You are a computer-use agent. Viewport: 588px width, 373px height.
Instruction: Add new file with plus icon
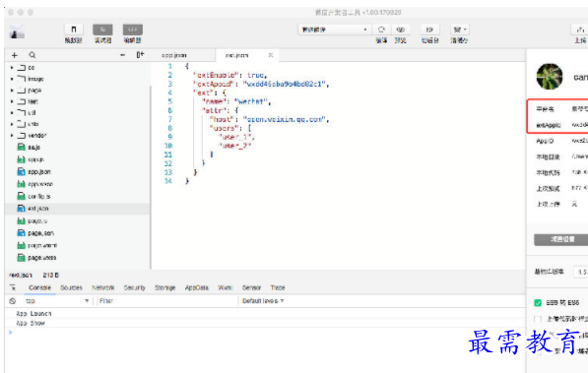pyautogui.click(x=15, y=55)
